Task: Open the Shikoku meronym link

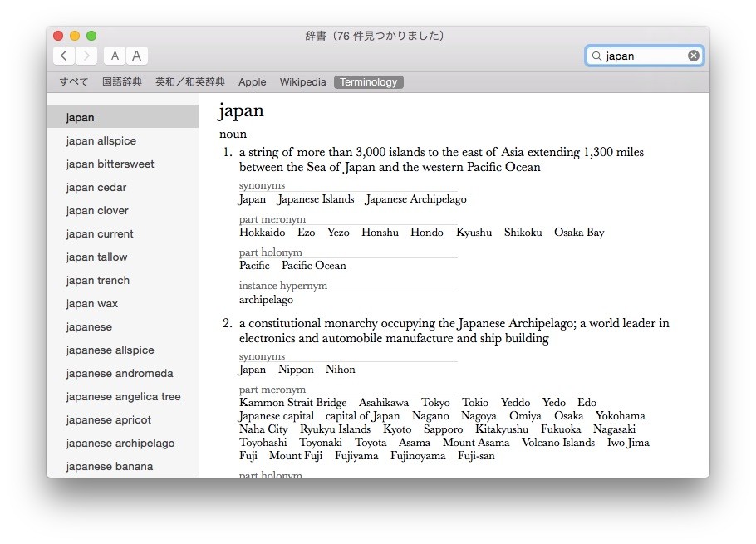Action: pyautogui.click(x=523, y=233)
